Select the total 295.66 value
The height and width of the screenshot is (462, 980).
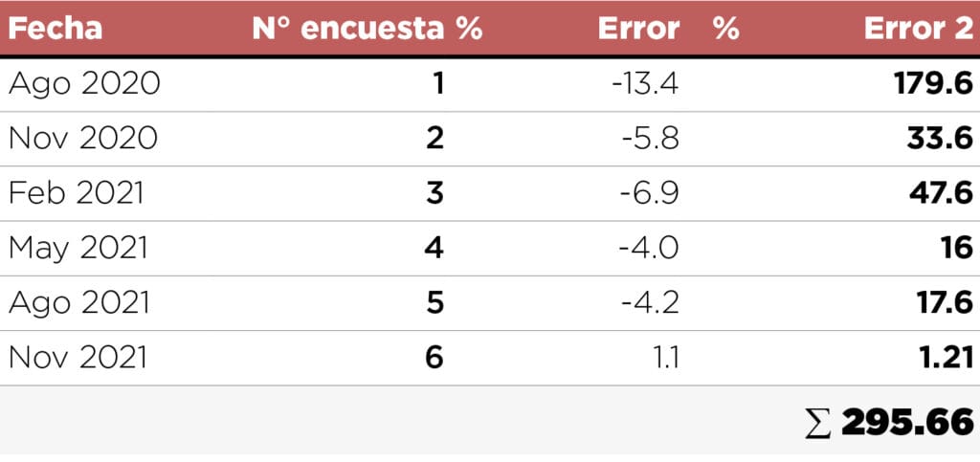(907, 422)
